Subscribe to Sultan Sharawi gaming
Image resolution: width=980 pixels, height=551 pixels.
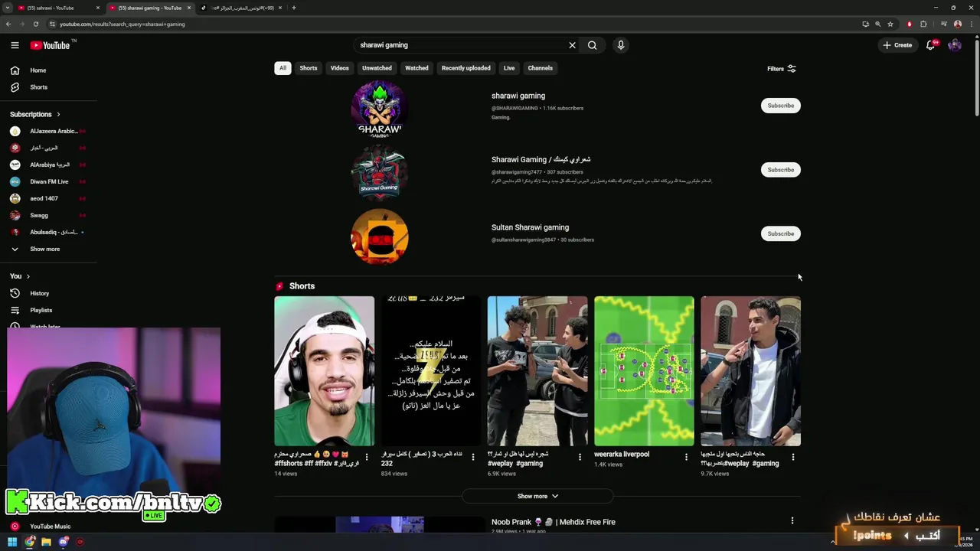coord(781,233)
